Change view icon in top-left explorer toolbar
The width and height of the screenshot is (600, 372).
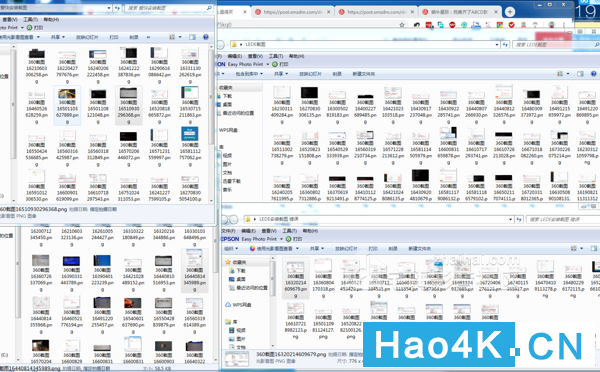(172, 37)
